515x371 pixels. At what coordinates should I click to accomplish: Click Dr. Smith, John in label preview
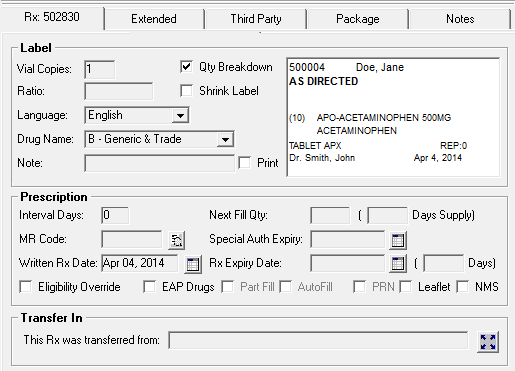pos(322,158)
